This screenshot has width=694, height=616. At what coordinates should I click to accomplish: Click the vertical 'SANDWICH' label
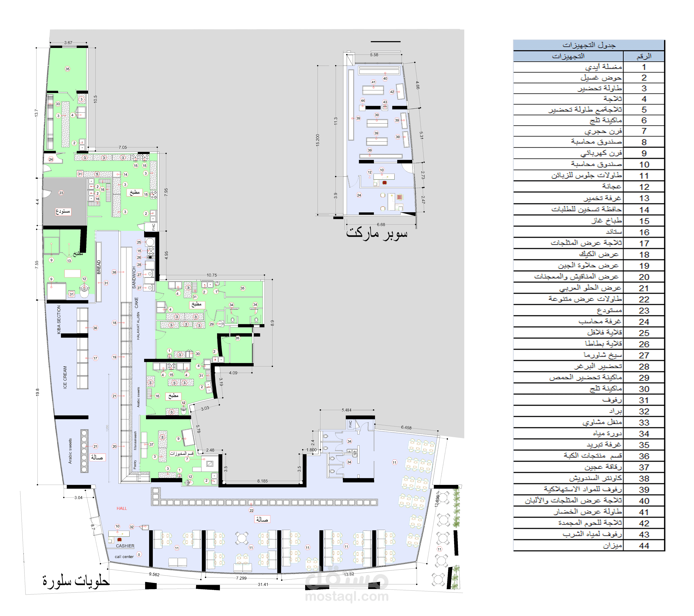click(x=134, y=278)
